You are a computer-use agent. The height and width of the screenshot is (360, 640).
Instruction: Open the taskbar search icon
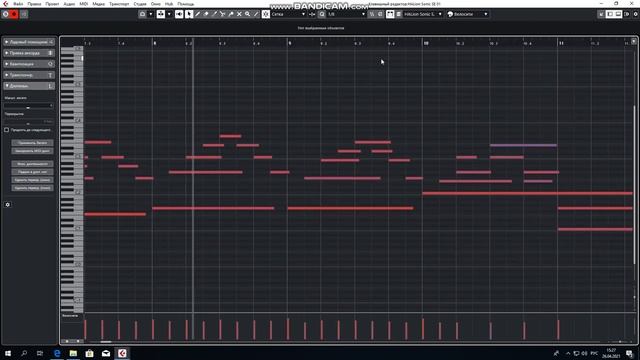[24, 353]
